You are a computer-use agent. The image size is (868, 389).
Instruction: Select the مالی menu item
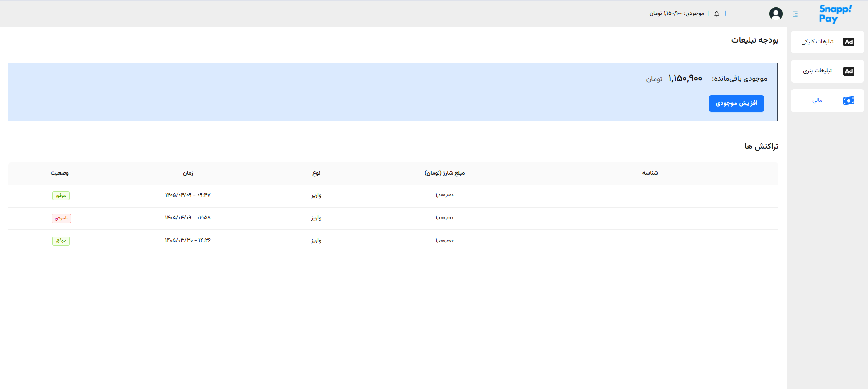827,100
